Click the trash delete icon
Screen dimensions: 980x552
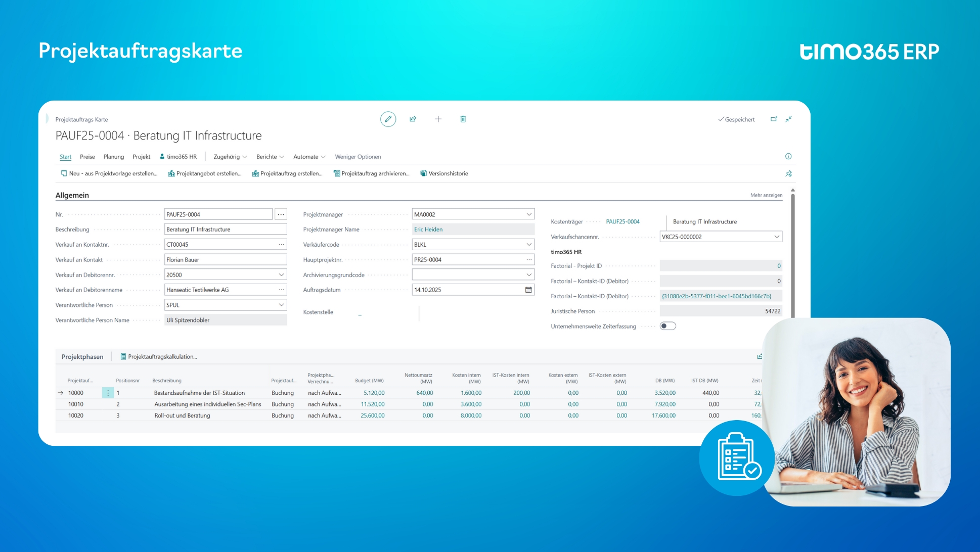click(463, 119)
